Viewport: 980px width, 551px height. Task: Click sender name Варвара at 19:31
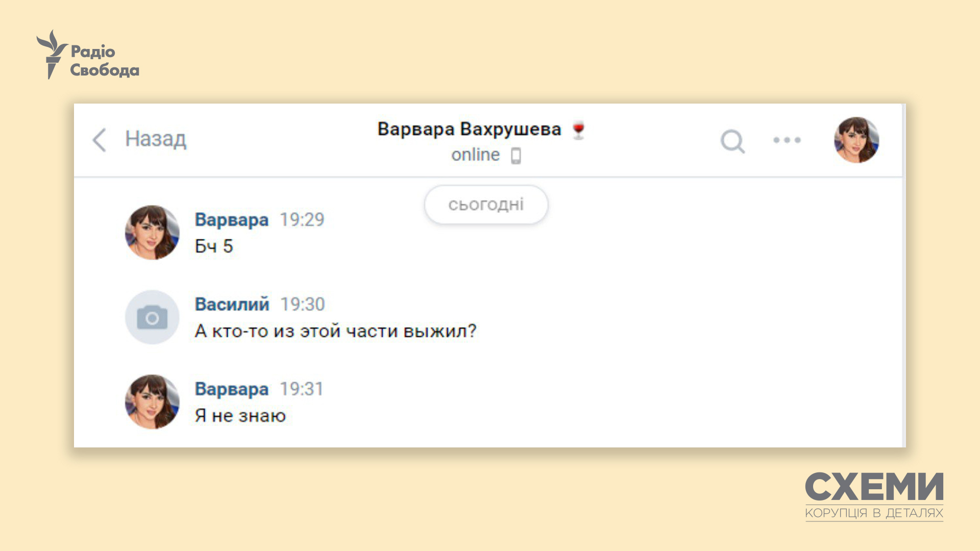click(231, 389)
